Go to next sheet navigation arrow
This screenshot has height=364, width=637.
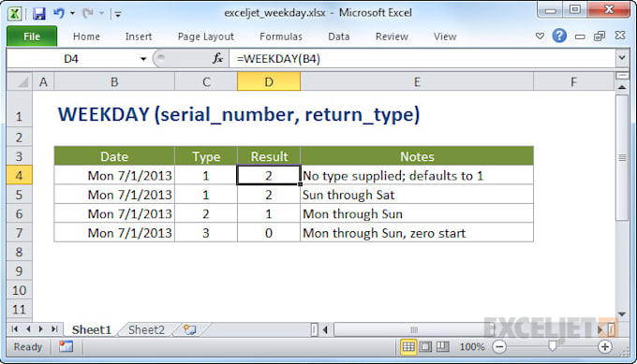click(x=40, y=329)
